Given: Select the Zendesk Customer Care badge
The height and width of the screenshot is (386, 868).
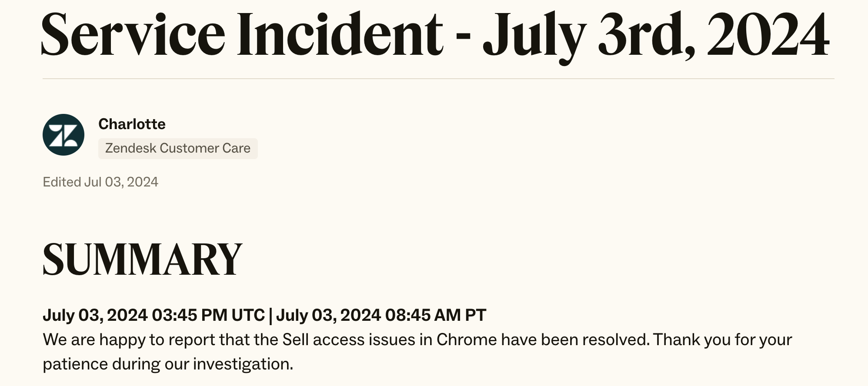Looking at the screenshot, I should coord(178,148).
